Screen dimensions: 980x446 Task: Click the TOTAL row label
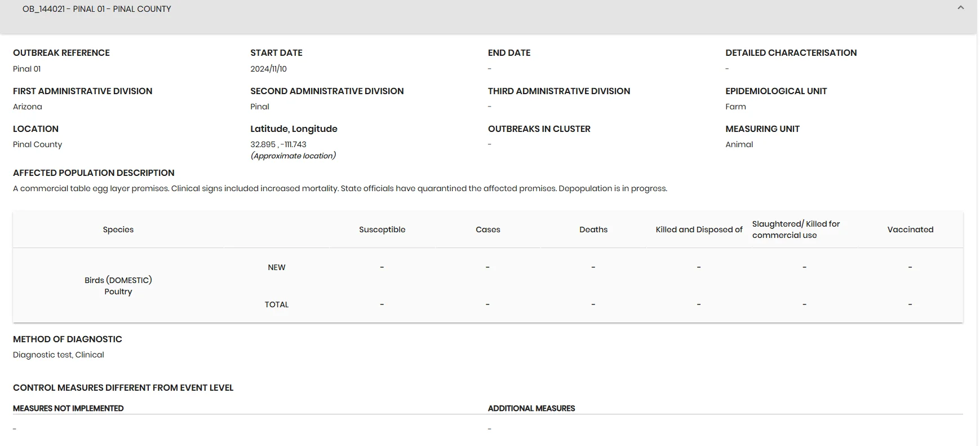coord(277,304)
